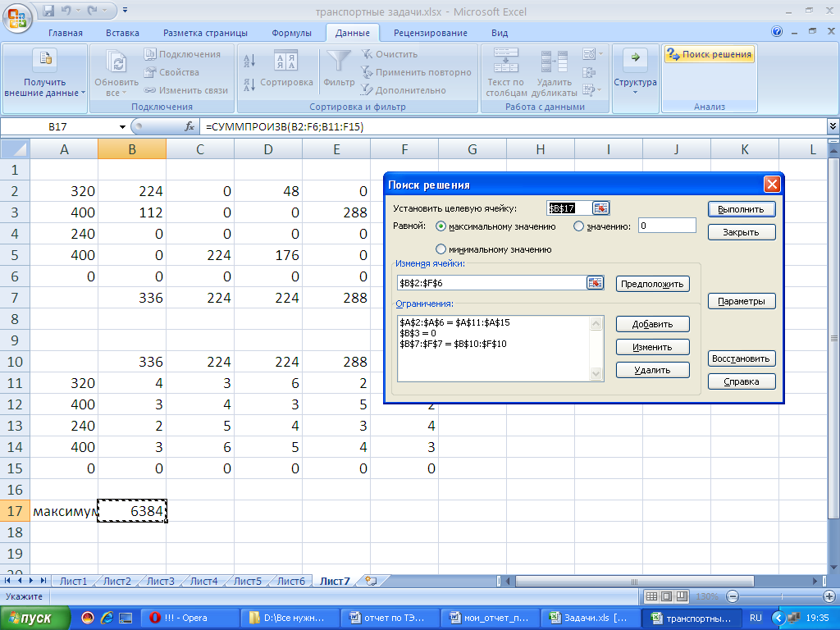Viewport: 840px width, 630px height.
Task: Open Get External Data dropdown arrow
Action: 83,93
